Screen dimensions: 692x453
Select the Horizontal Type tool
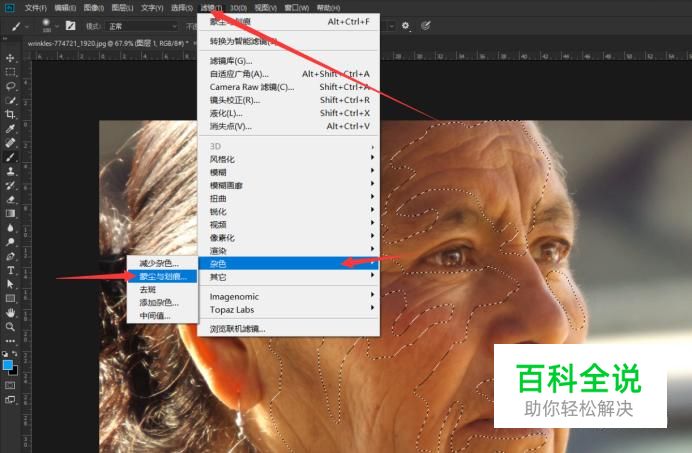click(10, 270)
